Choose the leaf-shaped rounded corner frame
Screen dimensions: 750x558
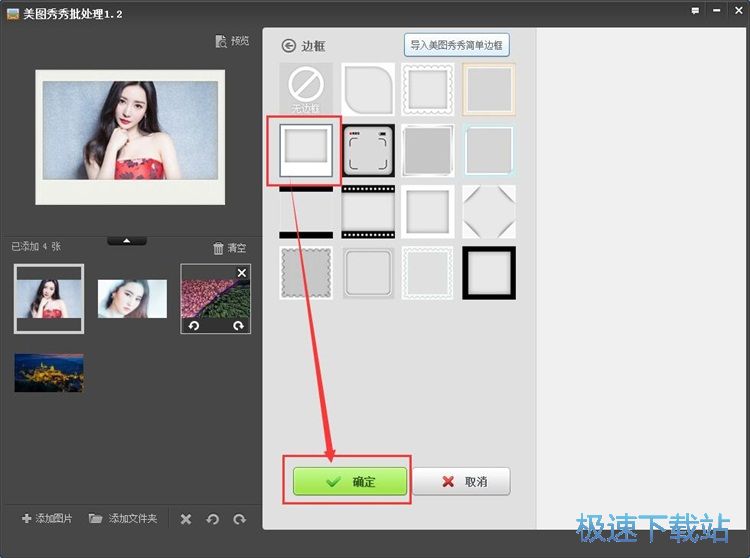(368, 89)
